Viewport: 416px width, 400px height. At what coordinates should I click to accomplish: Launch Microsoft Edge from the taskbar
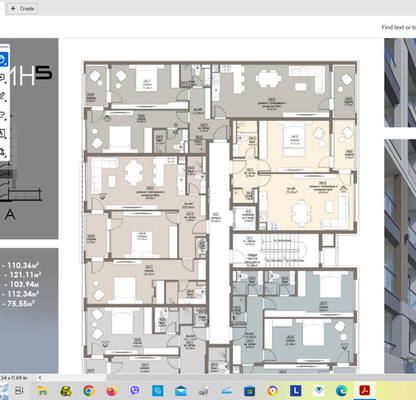tap(341, 390)
